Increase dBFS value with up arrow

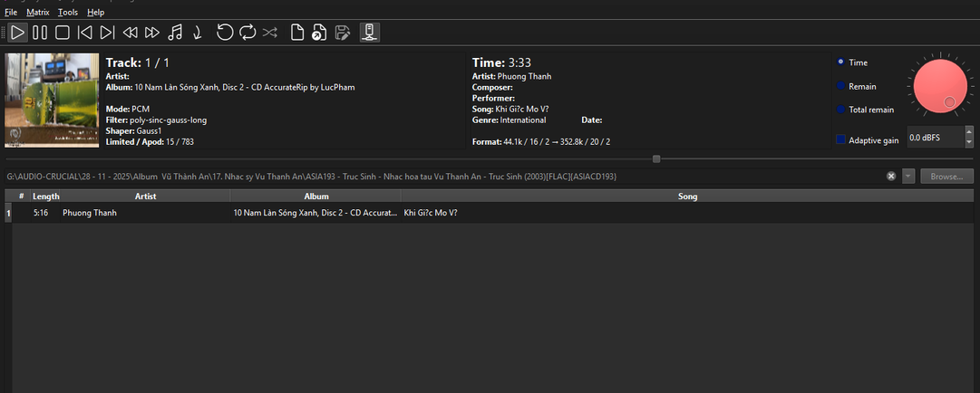click(x=969, y=131)
